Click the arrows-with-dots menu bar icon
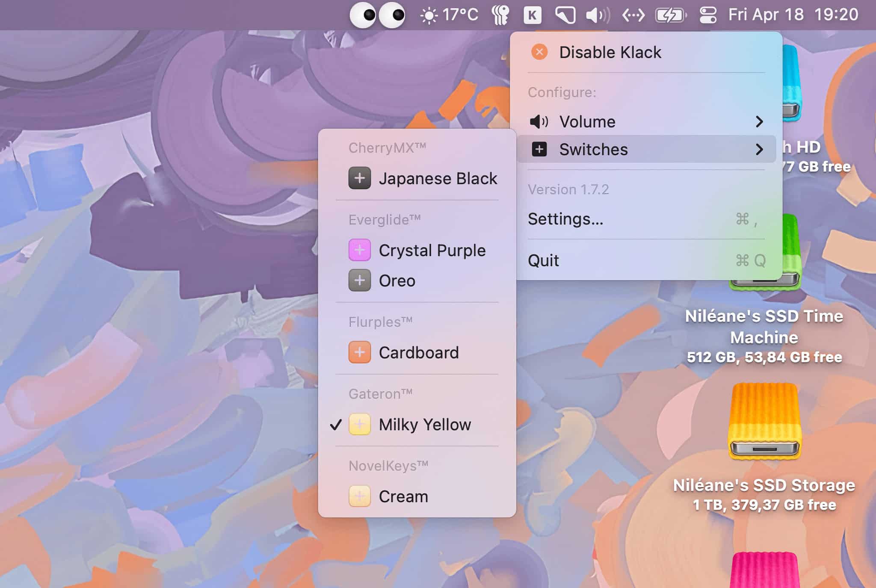The image size is (876, 588). [633, 15]
